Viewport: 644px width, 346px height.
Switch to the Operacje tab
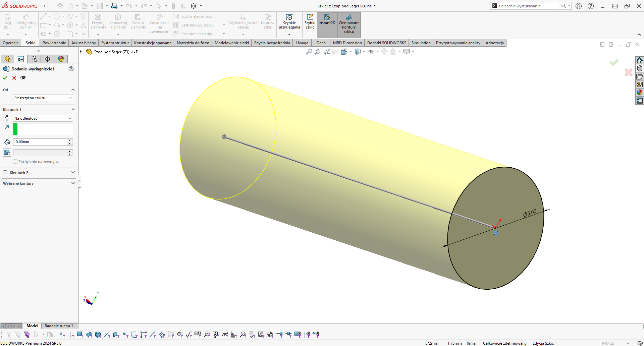tap(11, 43)
